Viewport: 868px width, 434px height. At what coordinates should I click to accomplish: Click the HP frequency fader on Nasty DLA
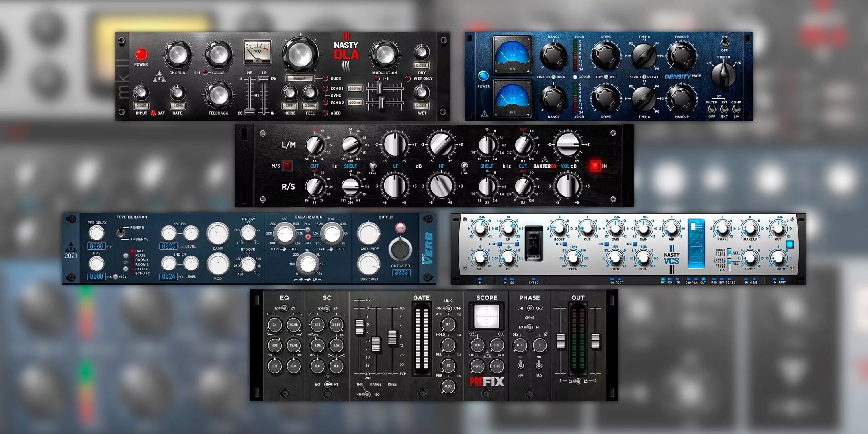pyautogui.click(x=250, y=112)
